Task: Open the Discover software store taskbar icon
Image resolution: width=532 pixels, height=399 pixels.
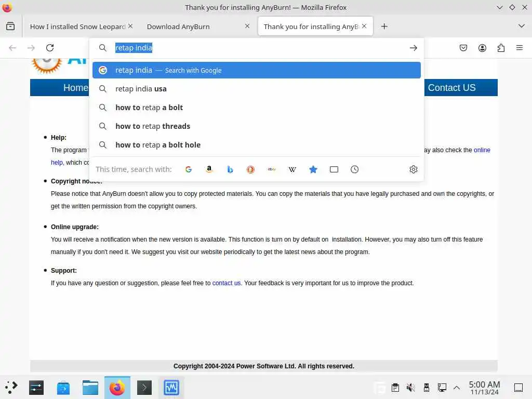Action: 63,388
